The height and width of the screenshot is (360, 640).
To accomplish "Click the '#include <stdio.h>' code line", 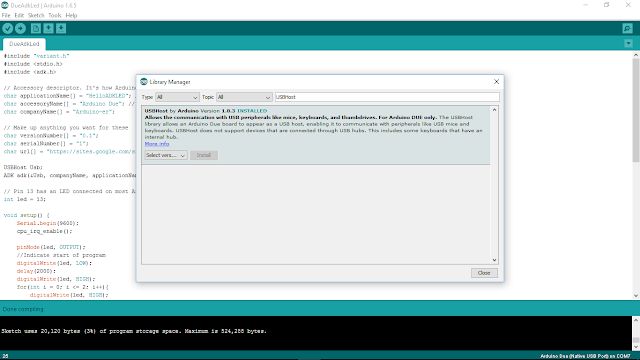I will click(33, 64).
